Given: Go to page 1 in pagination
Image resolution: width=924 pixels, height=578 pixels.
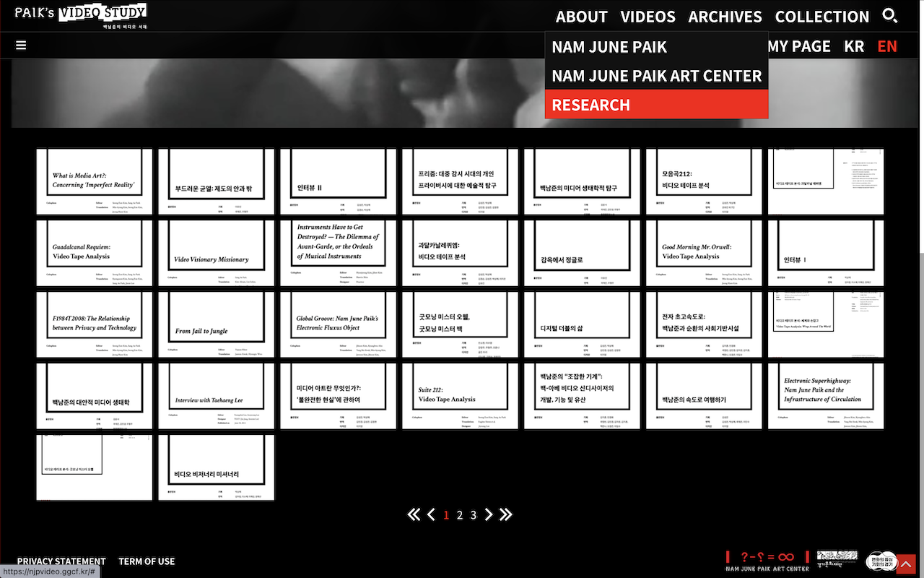Looking at the screenshot, I should pos(446,515).
